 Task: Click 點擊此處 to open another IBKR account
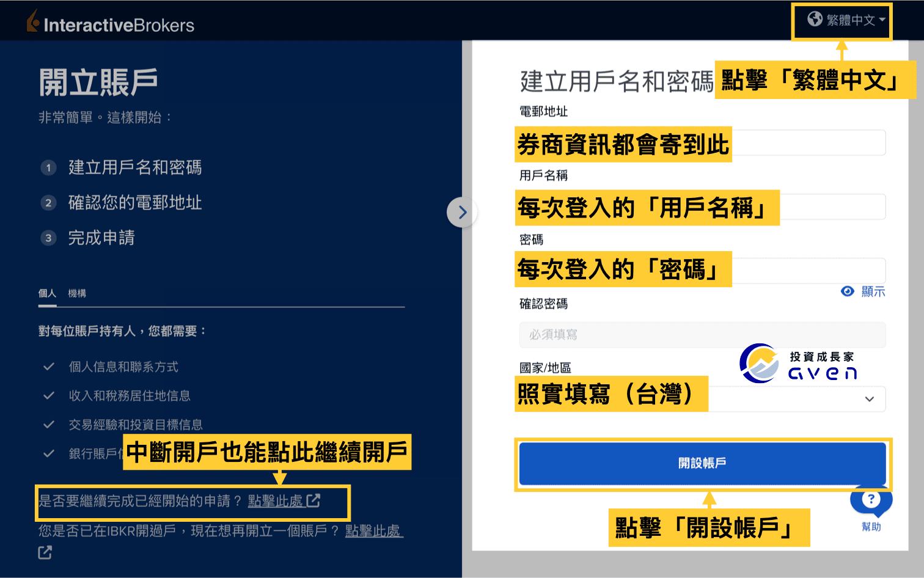(374, 531)
